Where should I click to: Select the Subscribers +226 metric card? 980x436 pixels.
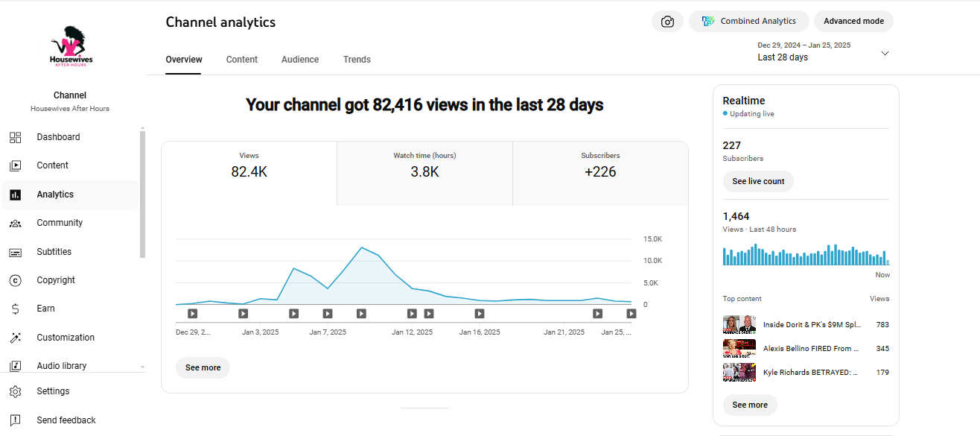600,173
